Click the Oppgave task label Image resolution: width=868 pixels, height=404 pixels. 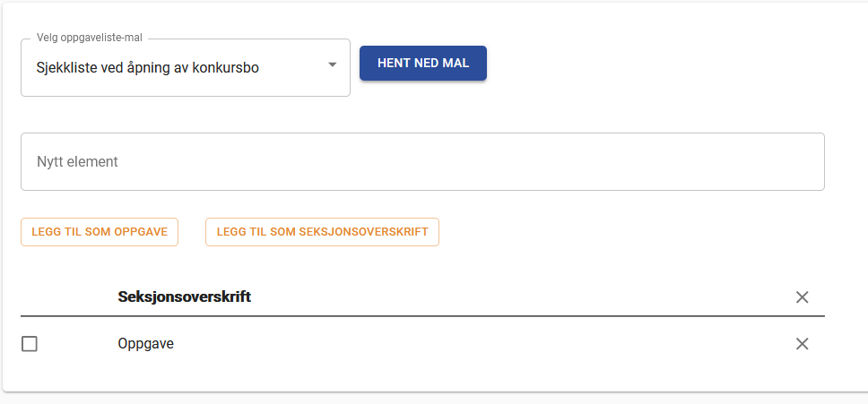(145, 344)
